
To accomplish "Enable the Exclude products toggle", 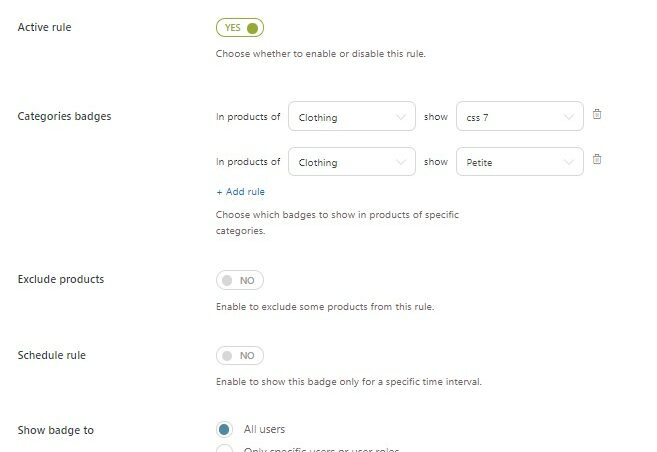I will 240,280.
